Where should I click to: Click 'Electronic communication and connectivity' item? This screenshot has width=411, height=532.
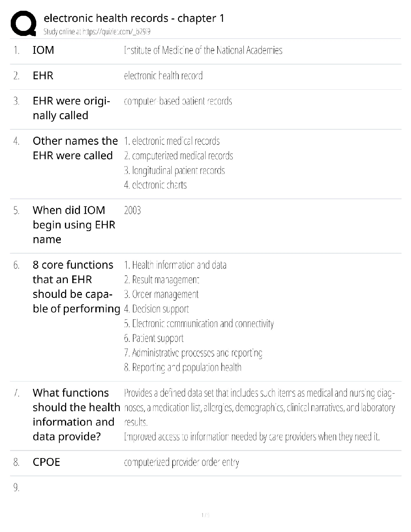click(x=199, y=324)
